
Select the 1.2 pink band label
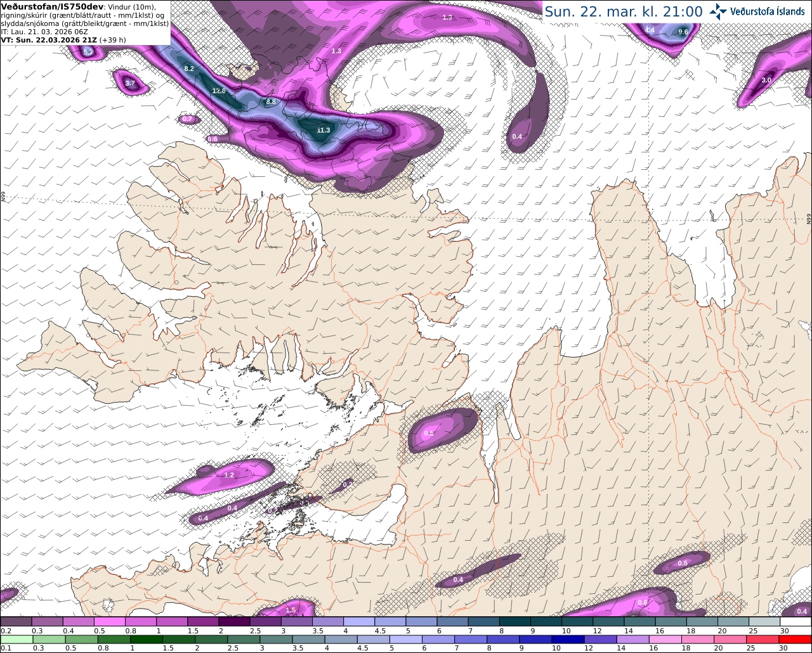[230, 475]
